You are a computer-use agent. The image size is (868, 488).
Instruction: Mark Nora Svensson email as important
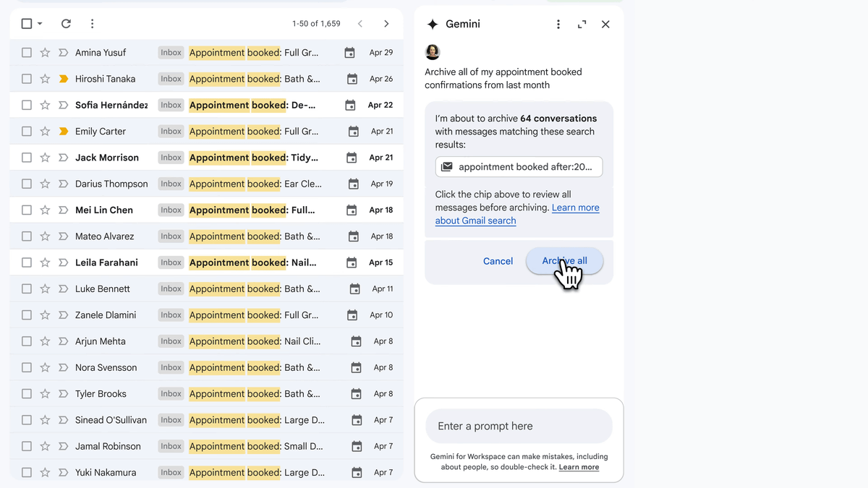point(63,367)
